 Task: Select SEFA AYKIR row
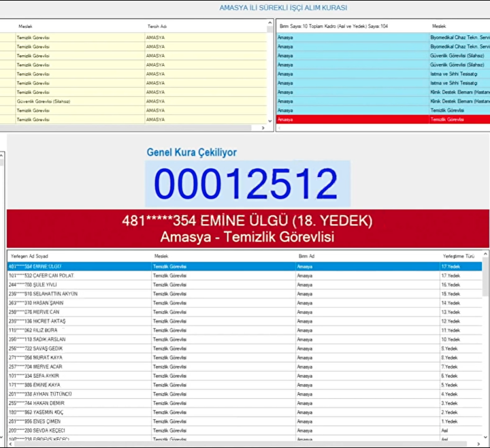(x=244, y=376)
